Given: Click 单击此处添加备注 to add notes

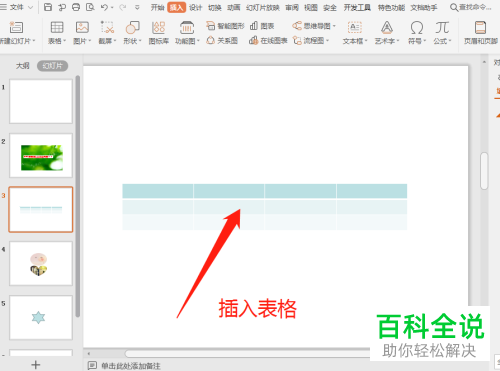Looking at the screenshot, I should [x=131, y=366].
